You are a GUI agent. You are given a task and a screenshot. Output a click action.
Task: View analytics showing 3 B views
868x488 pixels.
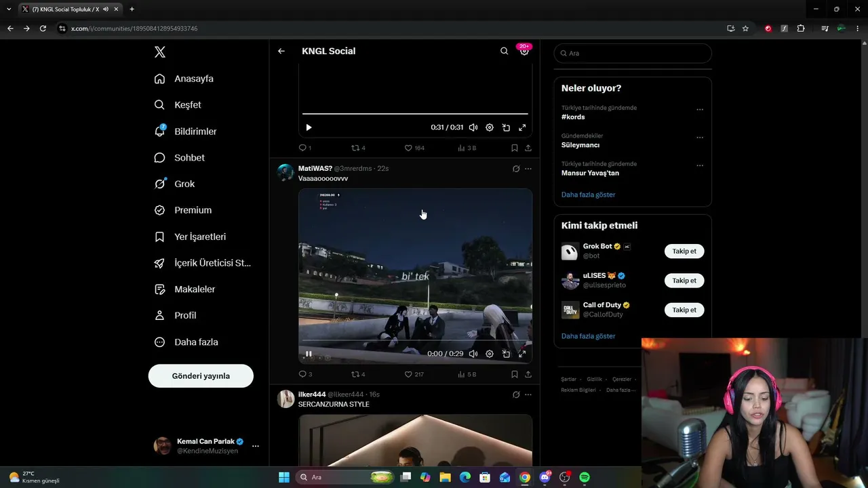[467, 148]
